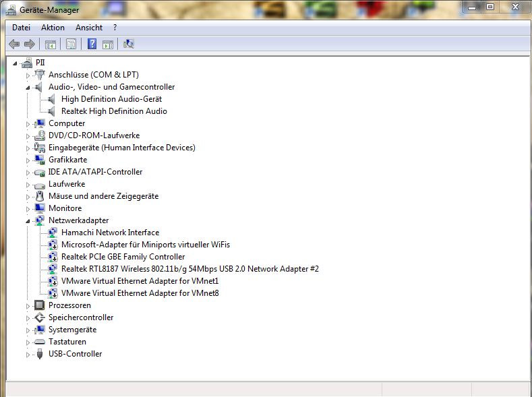Screen dimensions: 532x397
Task: Select the High Definition Audio-Gerät label
Action: [x=112, y=99]
